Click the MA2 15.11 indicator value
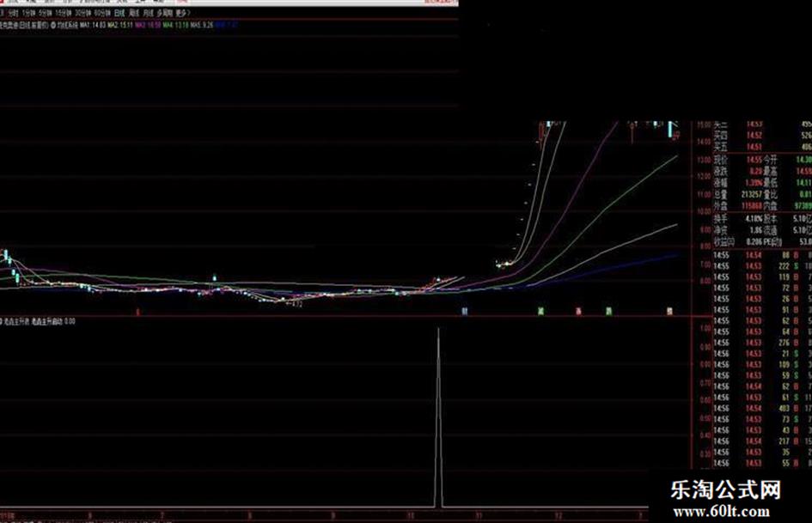Viewport: 812px width, 523px height. [x=120, y=25]
